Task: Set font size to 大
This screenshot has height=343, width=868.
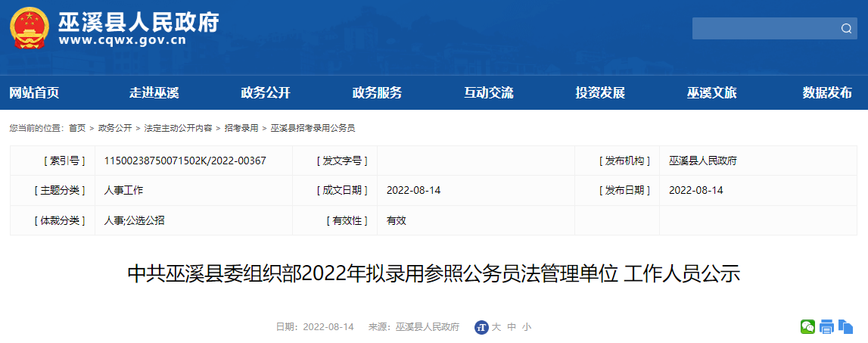Action: pyautogui.click(x=496, y=327)
